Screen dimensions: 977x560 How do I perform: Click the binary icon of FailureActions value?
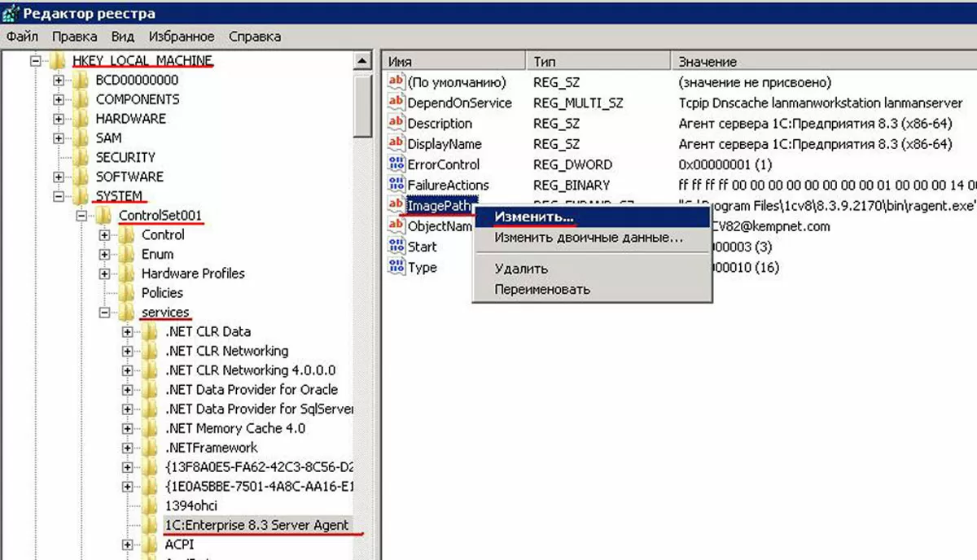[x=396, y=185]
